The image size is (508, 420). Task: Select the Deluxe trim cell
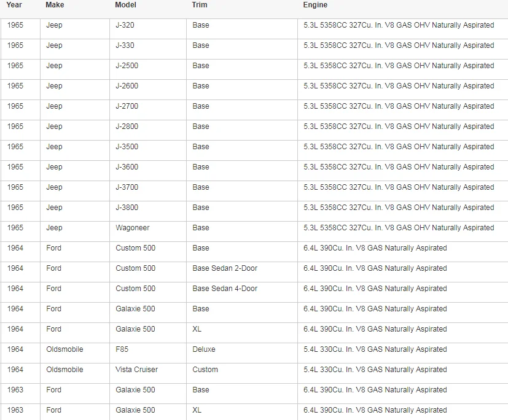click(x=204, y=349)
